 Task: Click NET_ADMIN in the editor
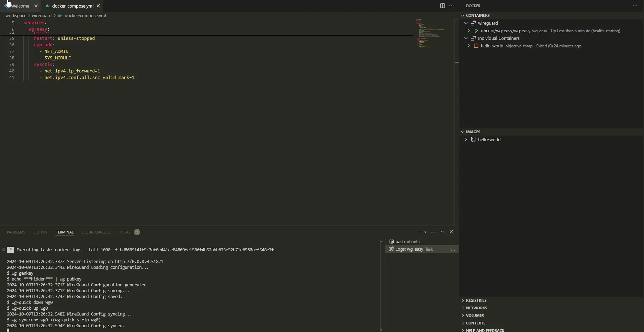56,51
